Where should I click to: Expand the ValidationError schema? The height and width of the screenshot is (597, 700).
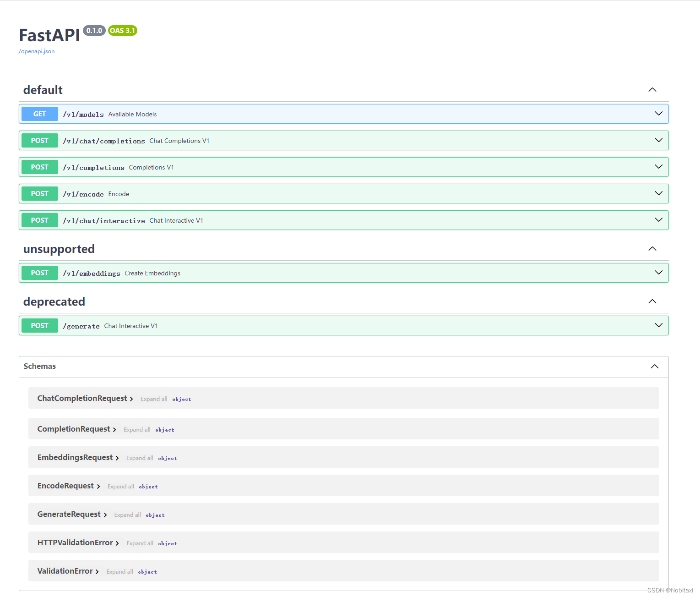(x=68, y=571)
